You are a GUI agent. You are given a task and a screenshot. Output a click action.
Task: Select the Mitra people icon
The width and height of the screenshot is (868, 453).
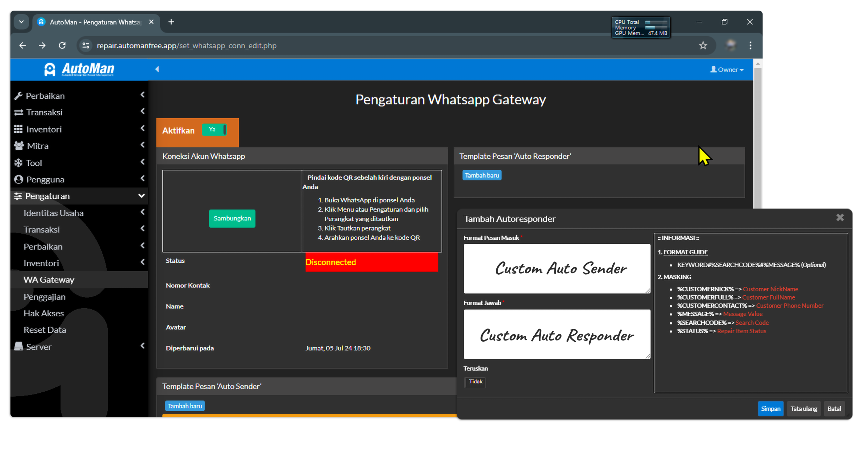pyautogui.click(x=19, y=146)
